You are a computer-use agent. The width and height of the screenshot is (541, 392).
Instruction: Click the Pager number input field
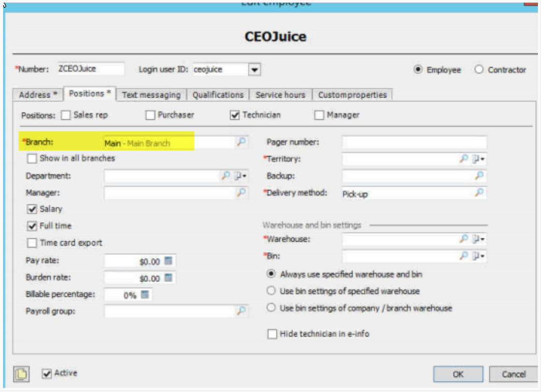coord(414,142)
